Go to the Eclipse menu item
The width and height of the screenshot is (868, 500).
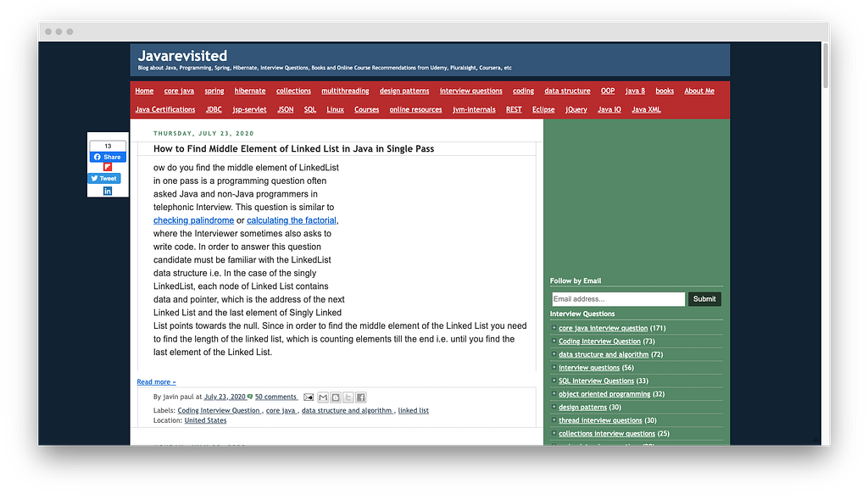pyautogui.click(x=543, y=109)
